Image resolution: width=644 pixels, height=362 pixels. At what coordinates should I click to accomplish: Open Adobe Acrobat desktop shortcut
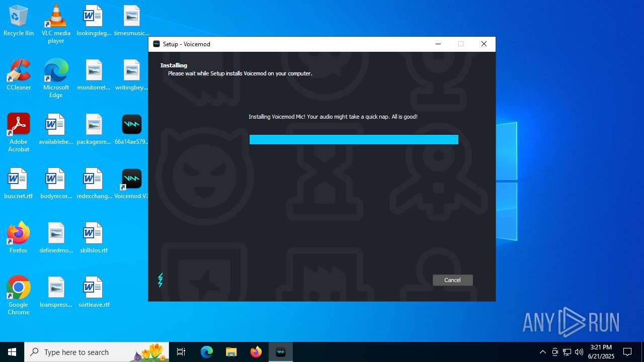[19, 133]
